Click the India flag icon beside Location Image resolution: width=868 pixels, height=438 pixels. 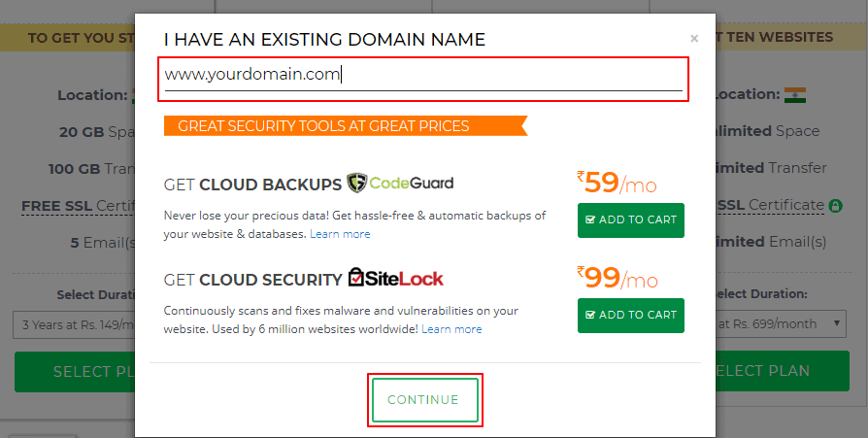pyautogui.click(x=795, y=95)
